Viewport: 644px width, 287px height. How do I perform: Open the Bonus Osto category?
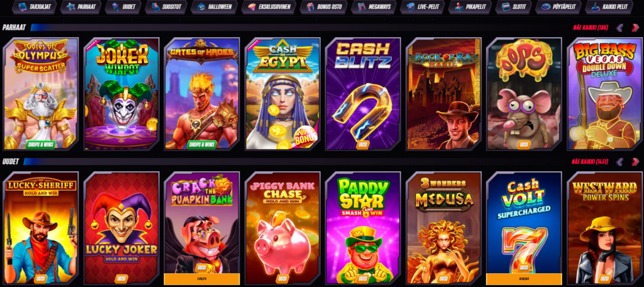pyautogui.click(x=323, y=7)
